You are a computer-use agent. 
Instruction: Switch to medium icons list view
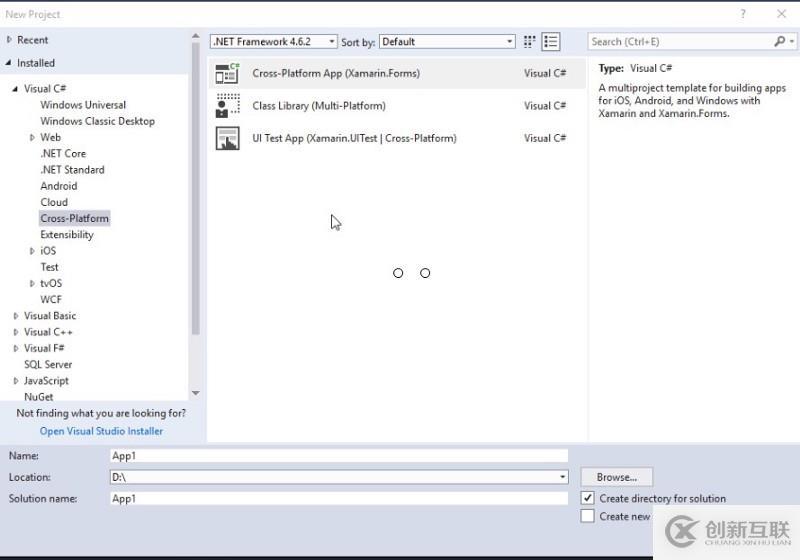coord(551,41)
